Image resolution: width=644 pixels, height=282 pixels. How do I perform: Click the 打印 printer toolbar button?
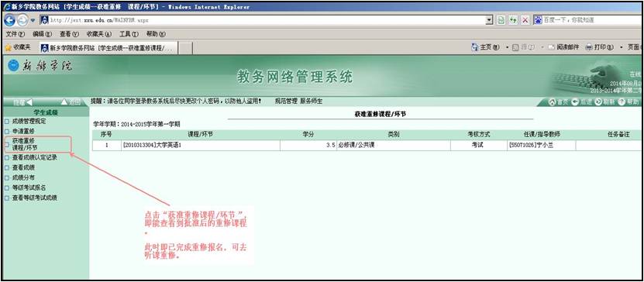point(599,47)
